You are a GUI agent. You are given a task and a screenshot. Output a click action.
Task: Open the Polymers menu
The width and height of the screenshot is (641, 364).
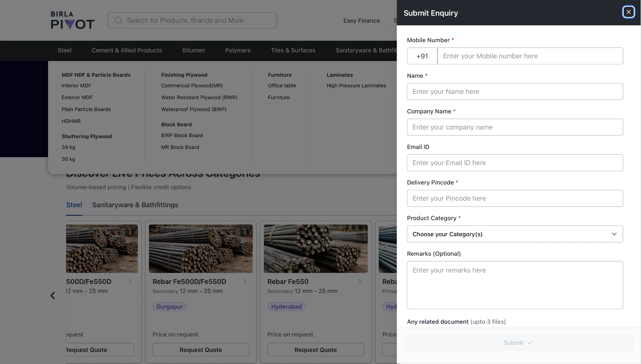pyautogui.click(x=238, y=50)
